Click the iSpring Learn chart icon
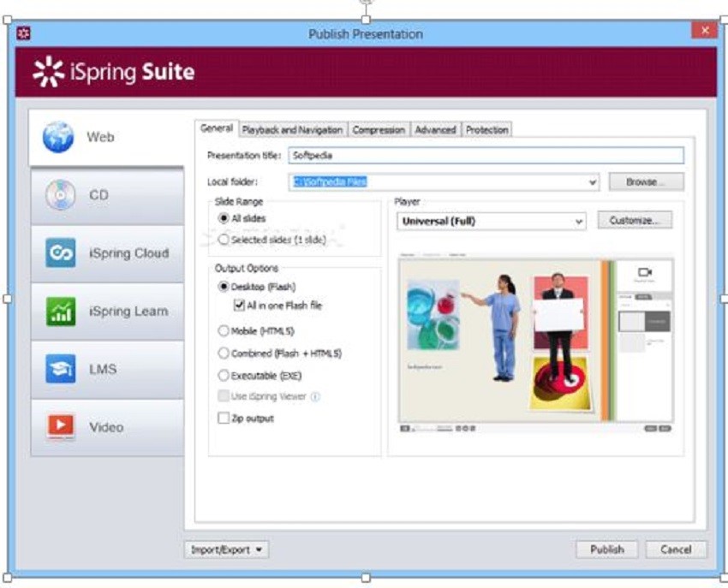728x588 pixels. coord(60,311)
